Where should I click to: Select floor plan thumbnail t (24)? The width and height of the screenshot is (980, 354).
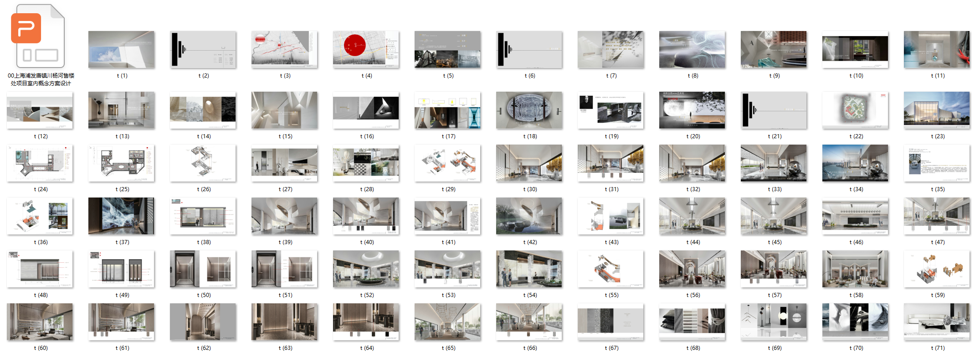(40, 163)
